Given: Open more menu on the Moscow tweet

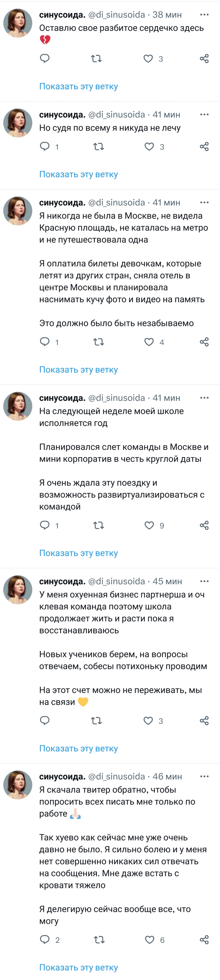Looking at the screenshot, I should pyautogui.click(x=204, y=202).
